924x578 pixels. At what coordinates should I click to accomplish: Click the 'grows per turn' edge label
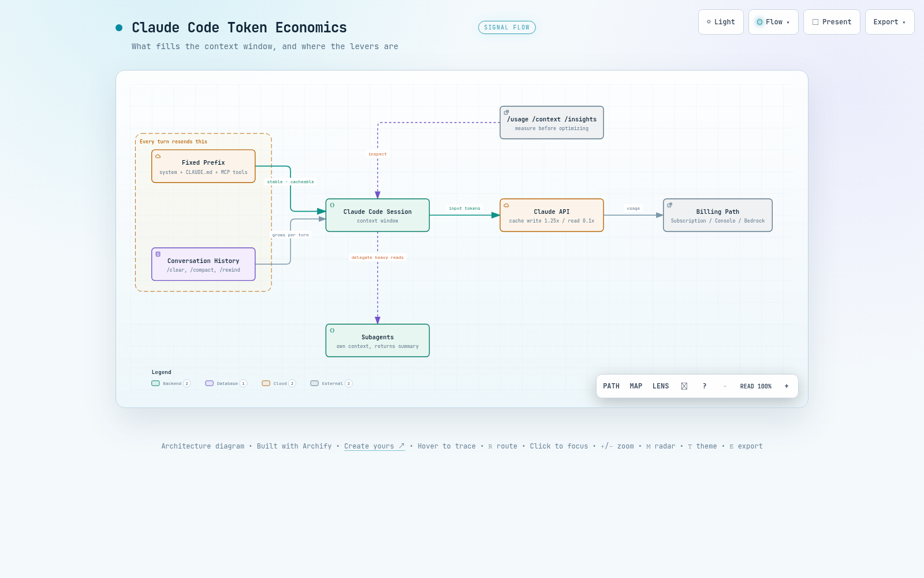[290, 235]
